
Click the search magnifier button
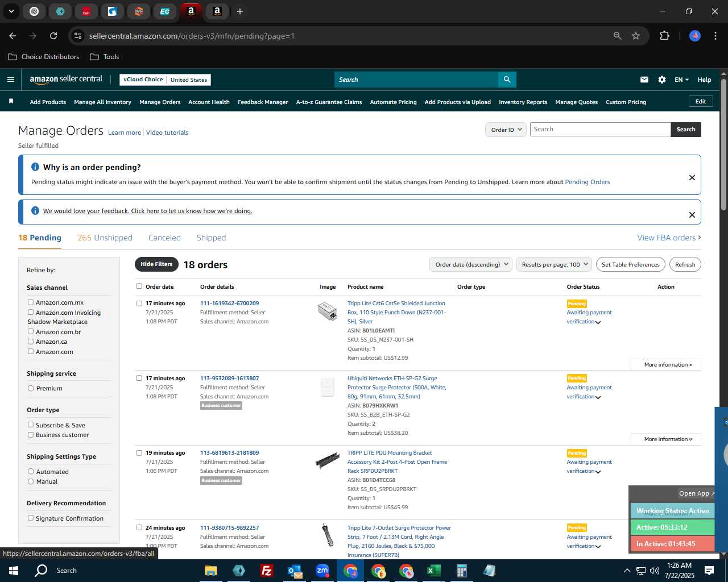point(507,80)
